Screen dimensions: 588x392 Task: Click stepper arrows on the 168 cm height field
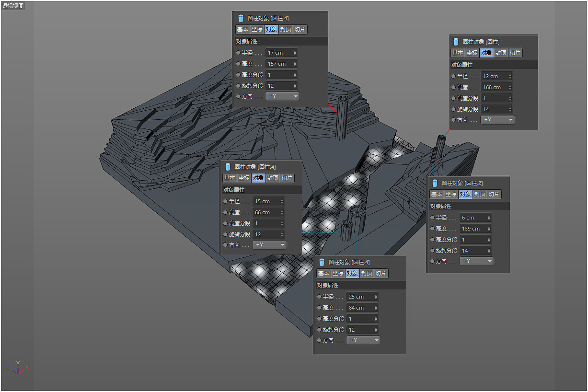pos(510,87)
